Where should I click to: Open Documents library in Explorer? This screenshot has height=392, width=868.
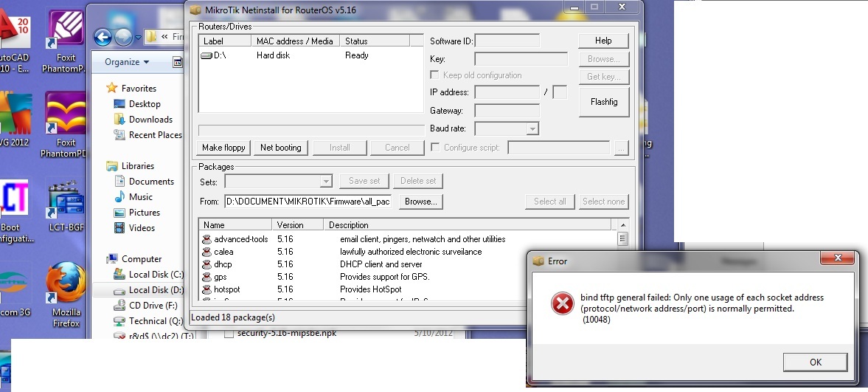151,182
